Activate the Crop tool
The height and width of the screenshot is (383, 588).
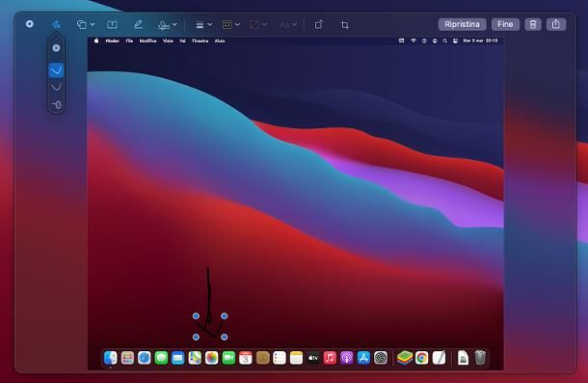[x=344, y=25]
